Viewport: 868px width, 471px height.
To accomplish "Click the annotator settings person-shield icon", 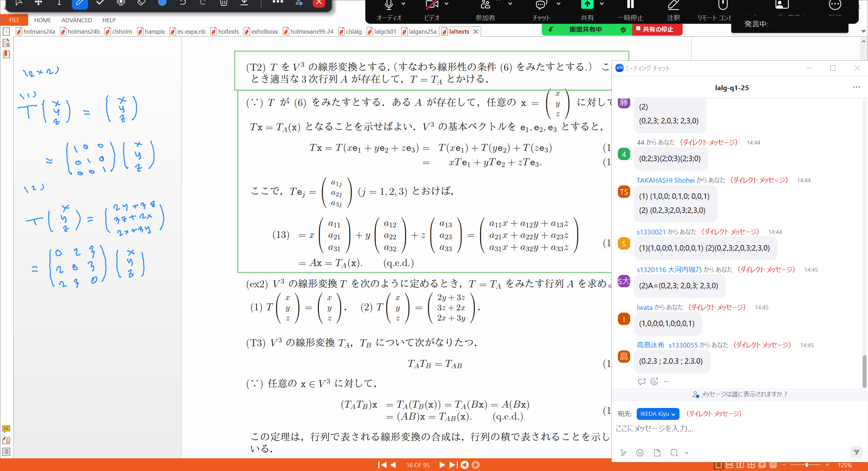I will pyautogui.click(x=299, y=3).
